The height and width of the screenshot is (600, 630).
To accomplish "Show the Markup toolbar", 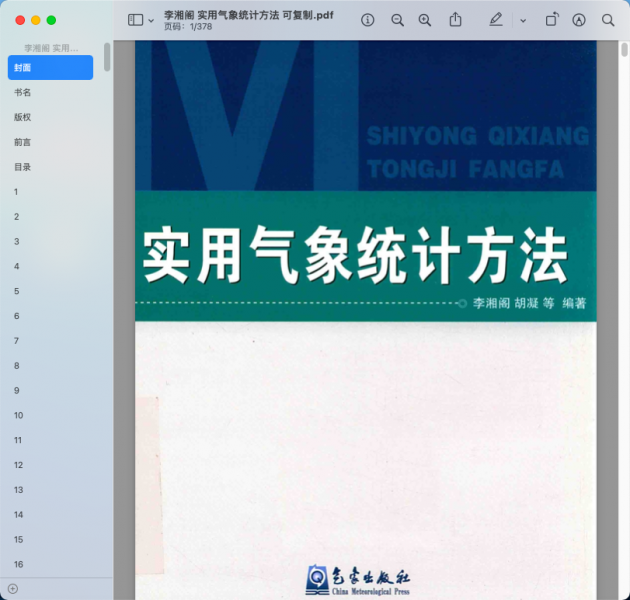I will [x=579, y=20].
